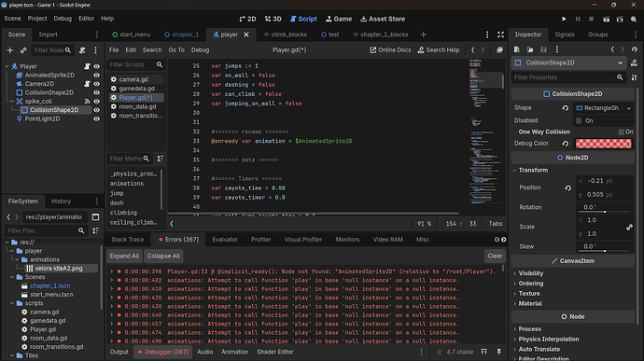Open Online Docs
The width and height of the screenshot is (644, 361).
click(390, 50)
